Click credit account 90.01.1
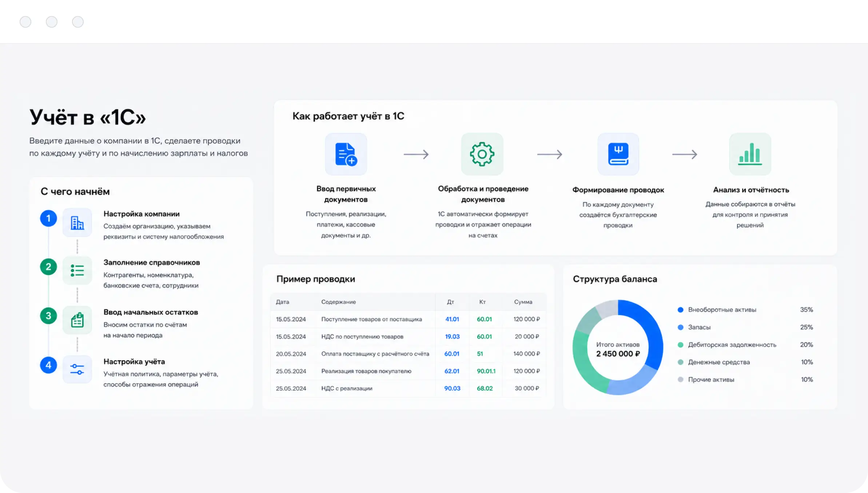 (486, 371)
